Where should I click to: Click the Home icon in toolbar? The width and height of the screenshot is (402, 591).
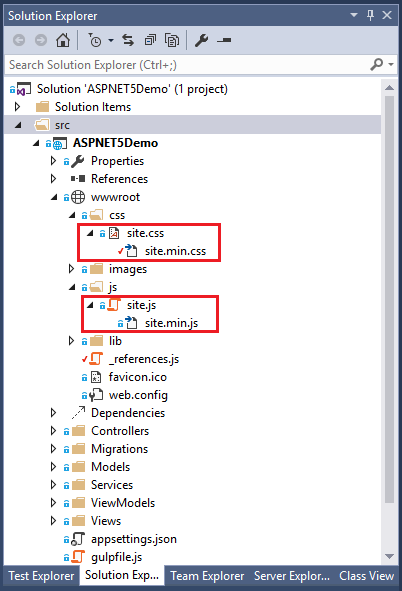(63, 40)
